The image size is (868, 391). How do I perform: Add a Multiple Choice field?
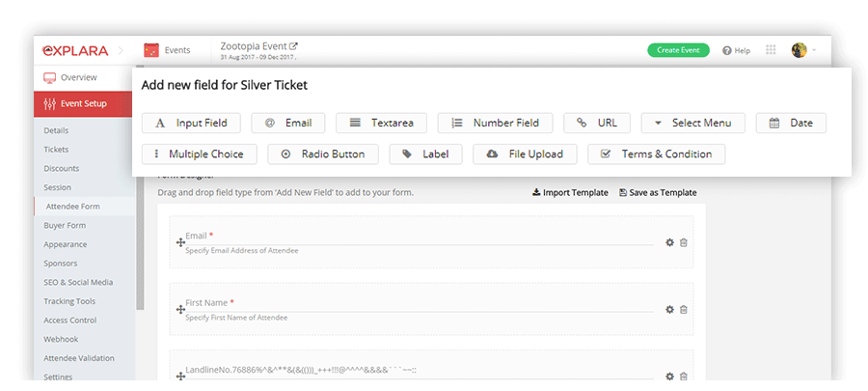(x=200, y=154)
